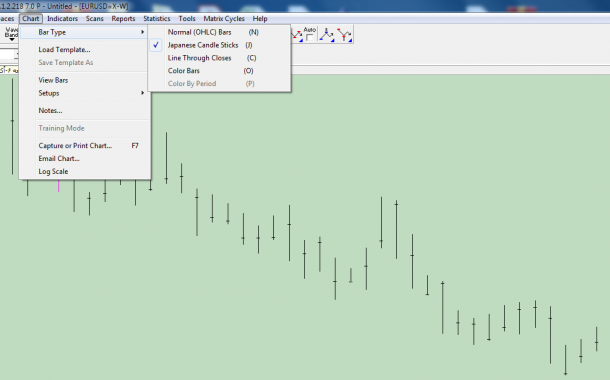This screenshot has width=610, height=380.
Task: Open the Indicators menu
Action: [62, 19]
